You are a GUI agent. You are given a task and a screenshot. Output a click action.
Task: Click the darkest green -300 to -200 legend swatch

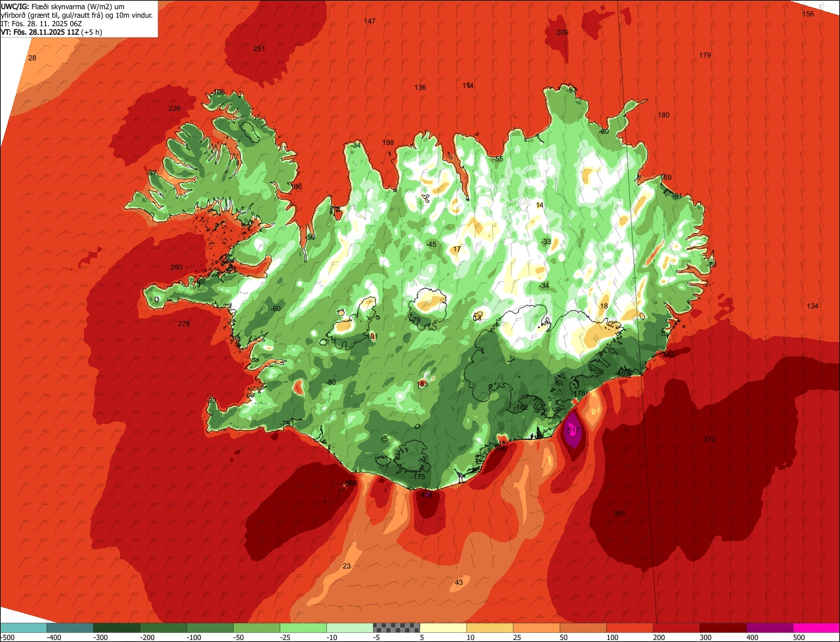click(x=116, y=628)
